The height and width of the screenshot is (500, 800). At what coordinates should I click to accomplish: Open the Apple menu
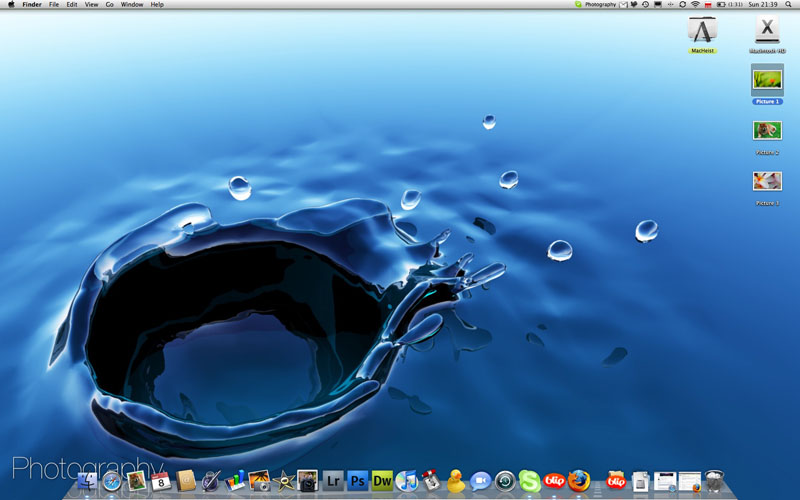11,5
